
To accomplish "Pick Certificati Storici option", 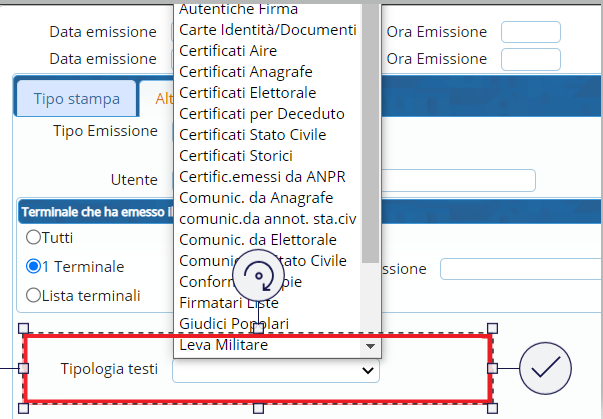I will pyautogui.click(x=236, y=156).
